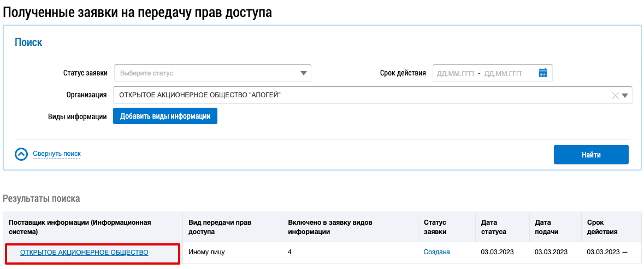Open the calendar picker for Срок действия
This screenshot has height=269, width=644.
(x=543, y=73)
